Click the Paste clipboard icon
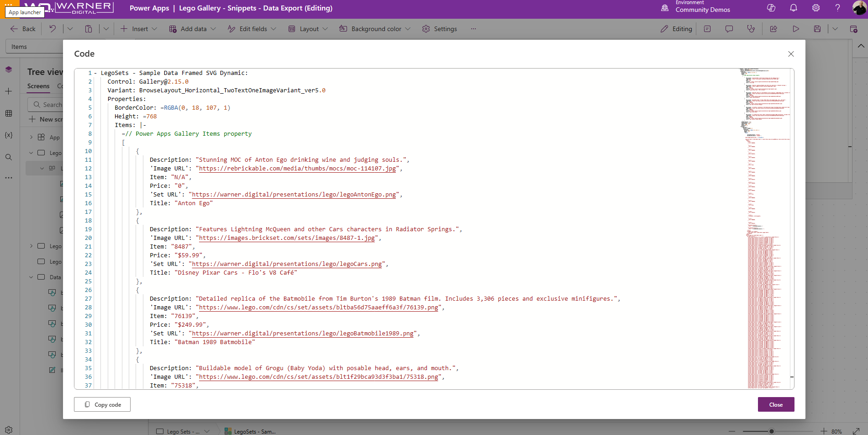 (89, 29)
